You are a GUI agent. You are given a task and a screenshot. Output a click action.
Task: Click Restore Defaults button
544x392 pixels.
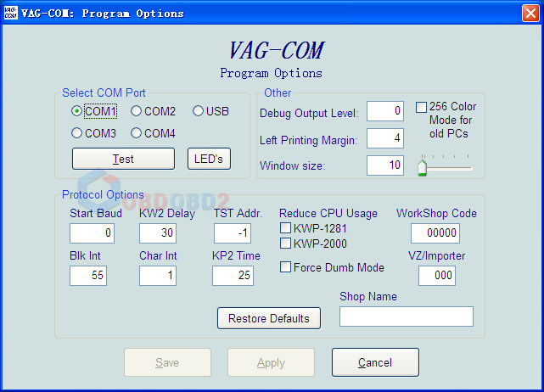[x=269, y=318]
